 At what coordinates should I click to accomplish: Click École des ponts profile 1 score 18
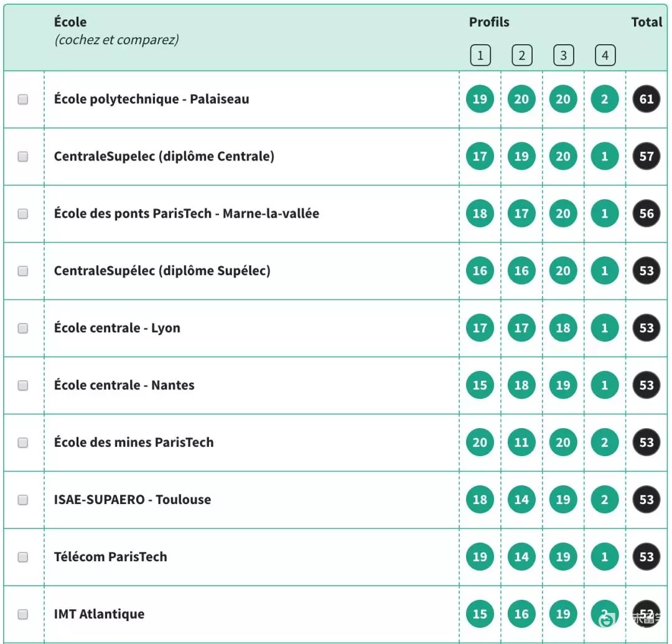[480, 213]
